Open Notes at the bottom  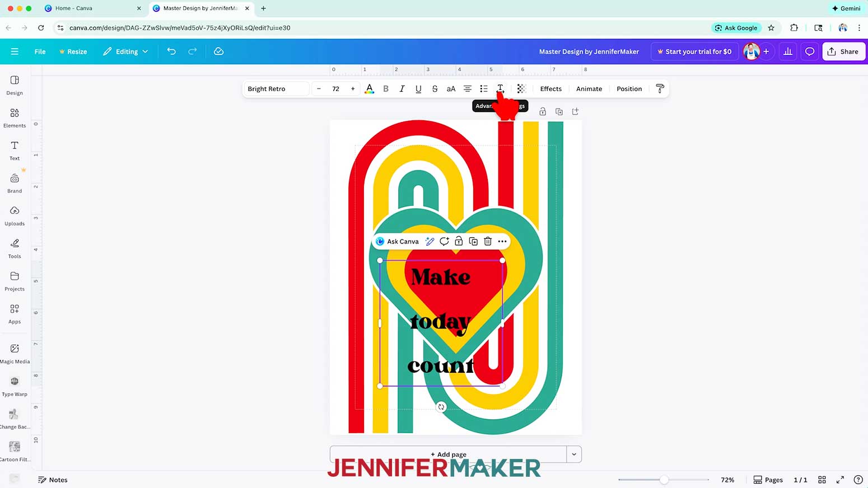click(x=53, y=480)
